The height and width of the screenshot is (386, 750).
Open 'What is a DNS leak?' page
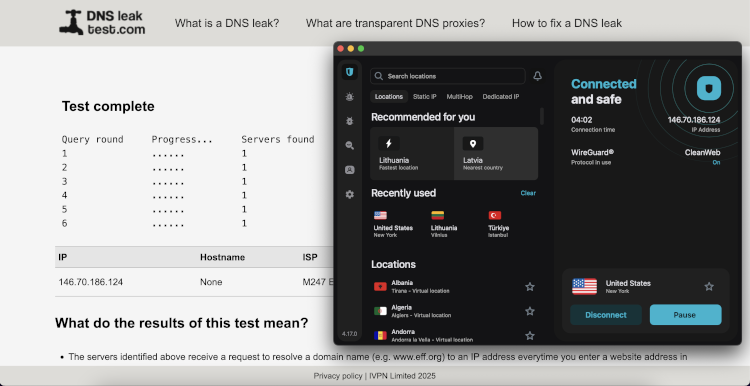[227, 23]
